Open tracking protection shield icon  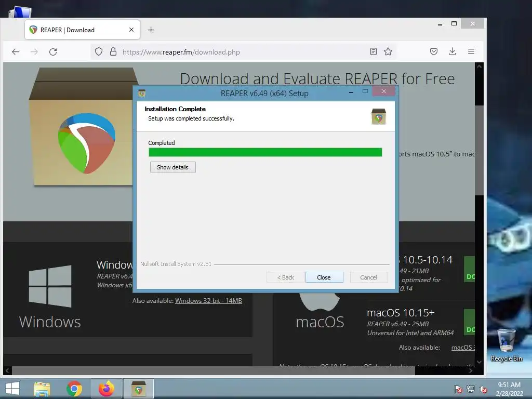[99, 51]
